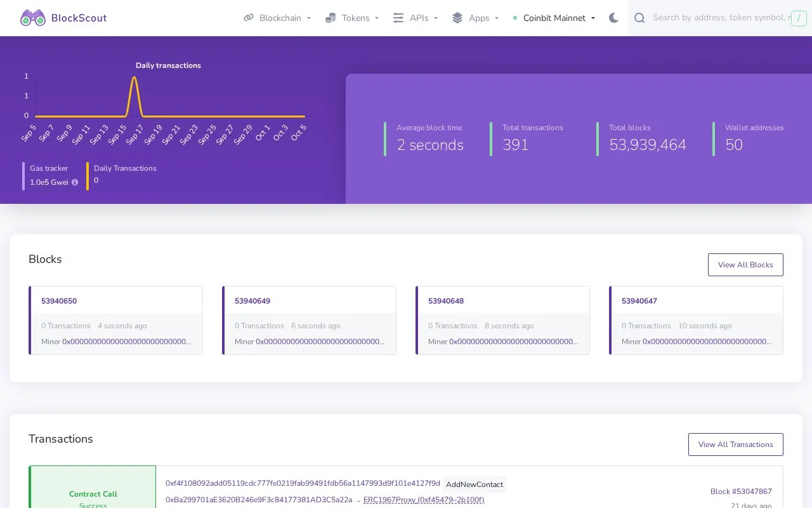Viewport: 812px width, 508px height.
Task: Click the peak on the Daily transactions chart
Action: [x=134, y=77]
